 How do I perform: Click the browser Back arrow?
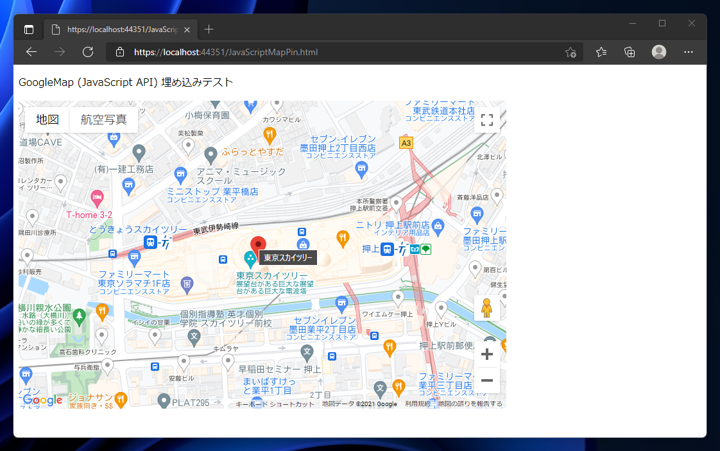[x=31, y=52]
